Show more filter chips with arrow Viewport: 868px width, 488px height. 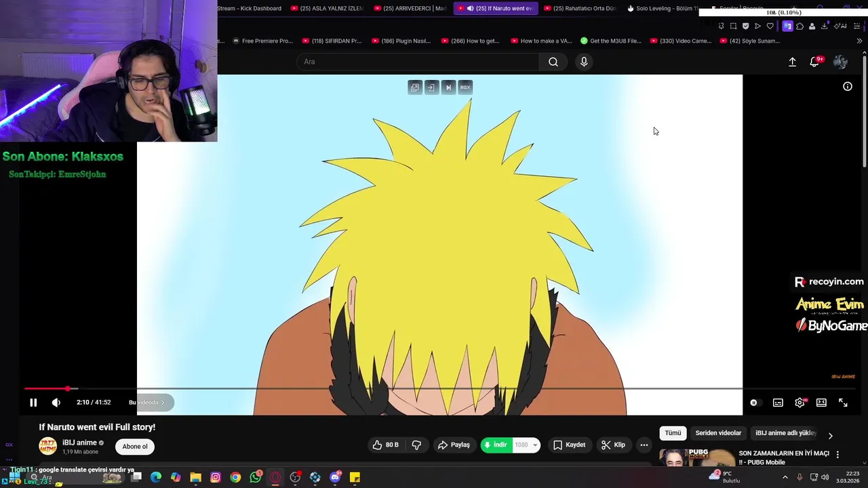830,436
